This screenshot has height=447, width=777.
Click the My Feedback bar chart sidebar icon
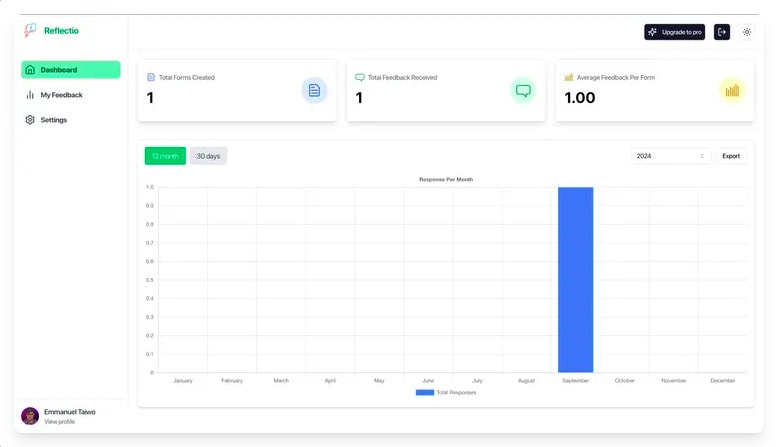(30, 95)
